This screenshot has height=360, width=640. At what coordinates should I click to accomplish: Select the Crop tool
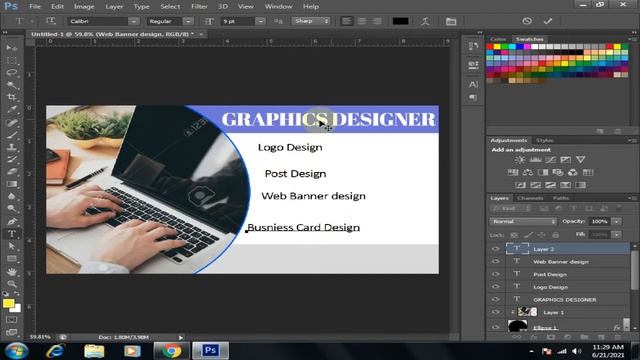pyautogui.click(x=12, y=97)
